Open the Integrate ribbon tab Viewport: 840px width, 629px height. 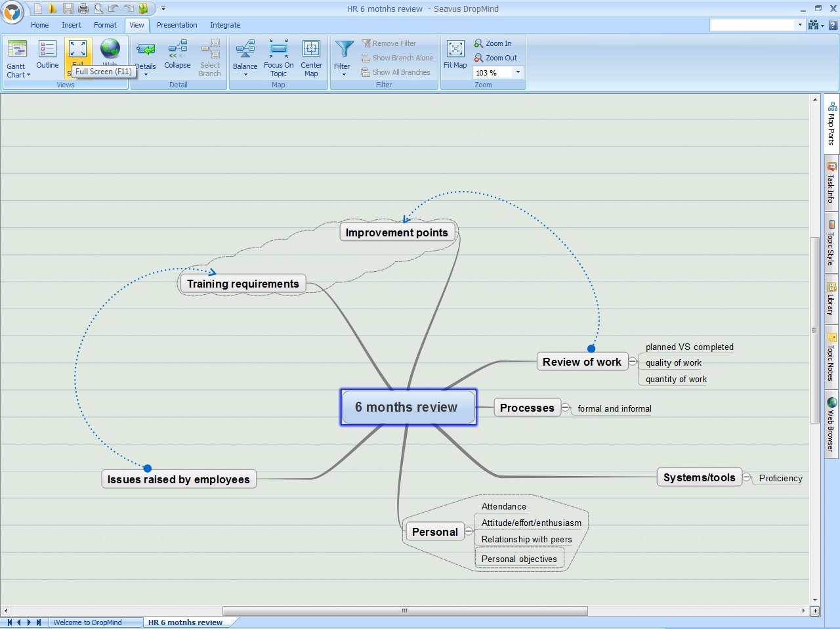click(225, 25)
